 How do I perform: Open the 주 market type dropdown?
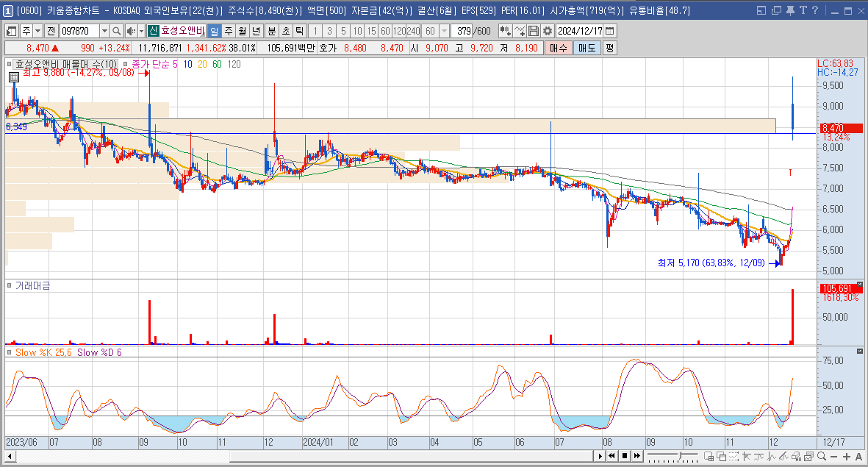pyautogui.click(x=37, y=31)
